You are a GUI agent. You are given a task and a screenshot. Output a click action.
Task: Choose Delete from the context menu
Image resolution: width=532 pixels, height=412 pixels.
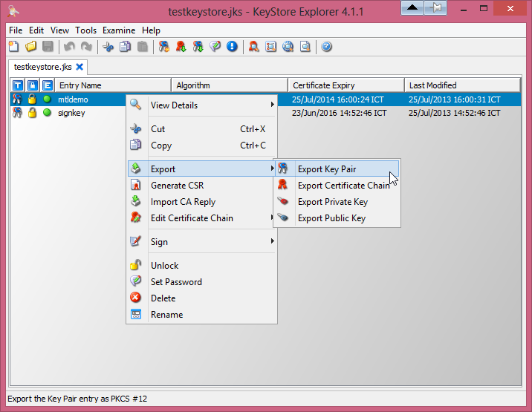pyautogui.click(x=202, y=298)
